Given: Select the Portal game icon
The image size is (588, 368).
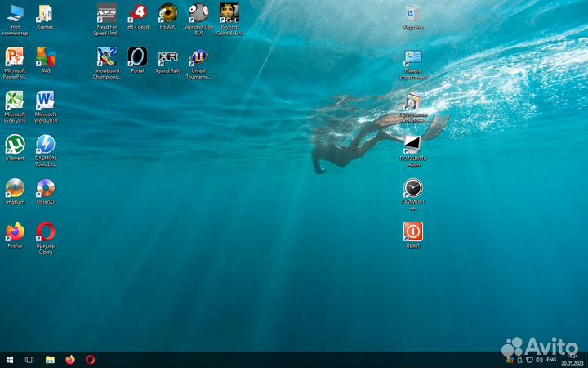Looking at the screenshot, I should [137, 56].
